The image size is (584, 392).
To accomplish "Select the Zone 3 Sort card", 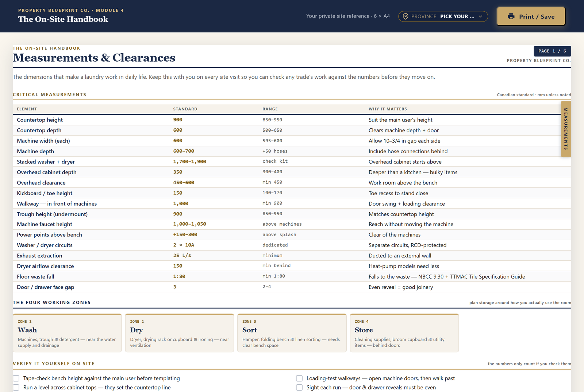I will point(292,333).
